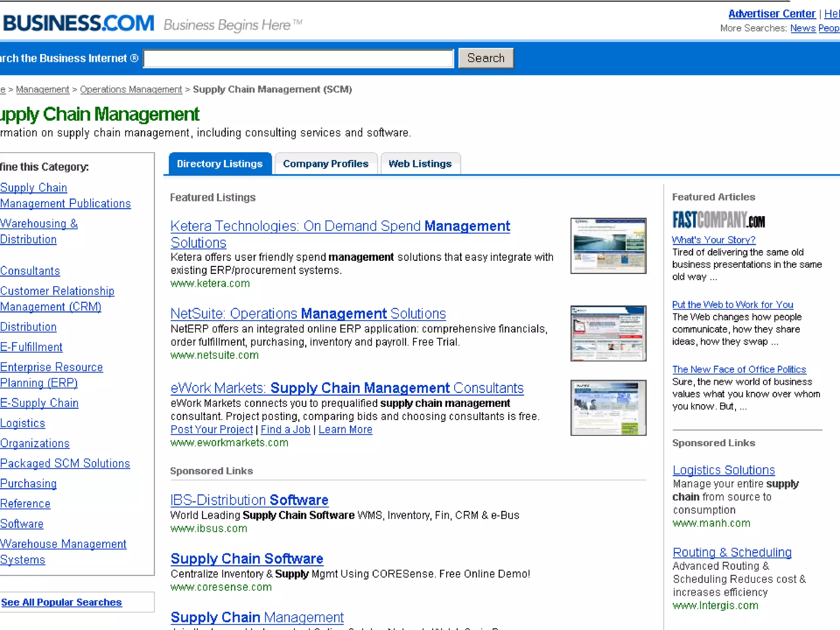Click See All Popular Searches
This screenshot has height=630, width=840.
pyautogui.click(x=62, y=602)
